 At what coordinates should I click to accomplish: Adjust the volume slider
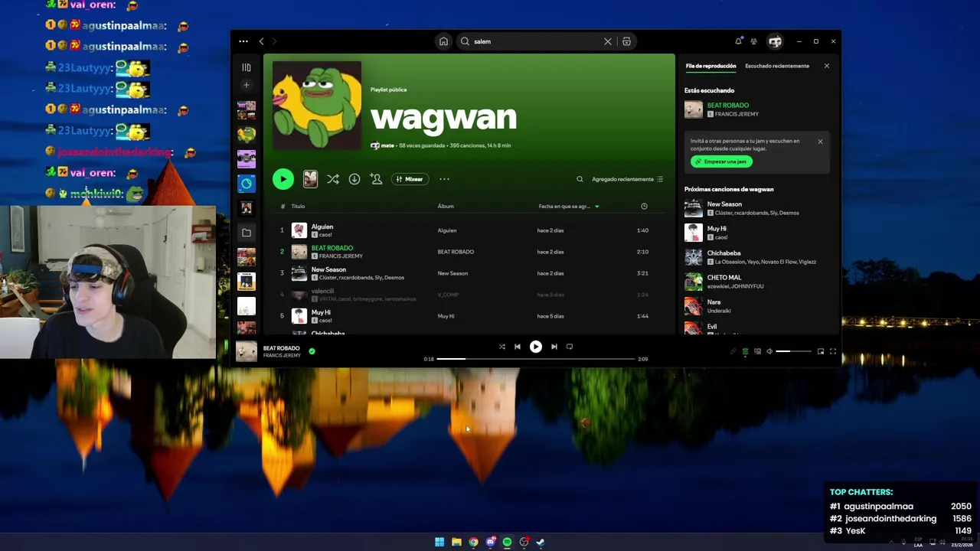click(793, 351)
